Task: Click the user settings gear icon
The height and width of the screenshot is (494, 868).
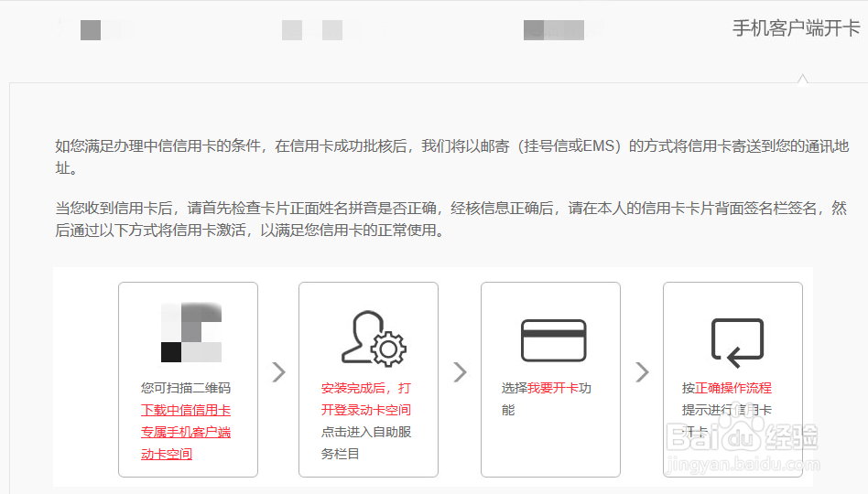Action: [x=374, y=338]
